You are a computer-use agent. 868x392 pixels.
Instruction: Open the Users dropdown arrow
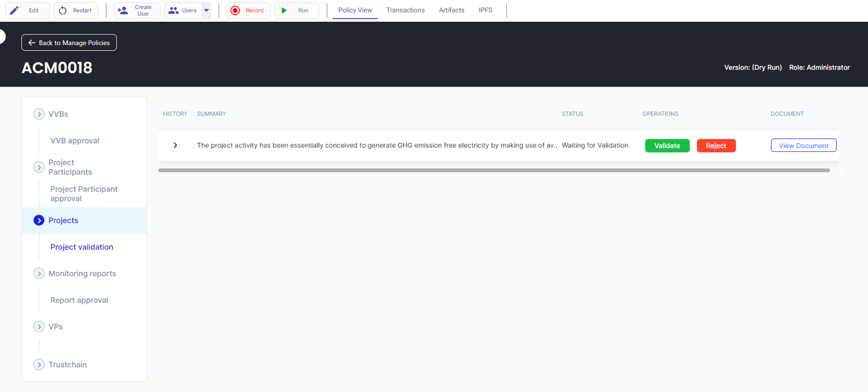(206, 10)
